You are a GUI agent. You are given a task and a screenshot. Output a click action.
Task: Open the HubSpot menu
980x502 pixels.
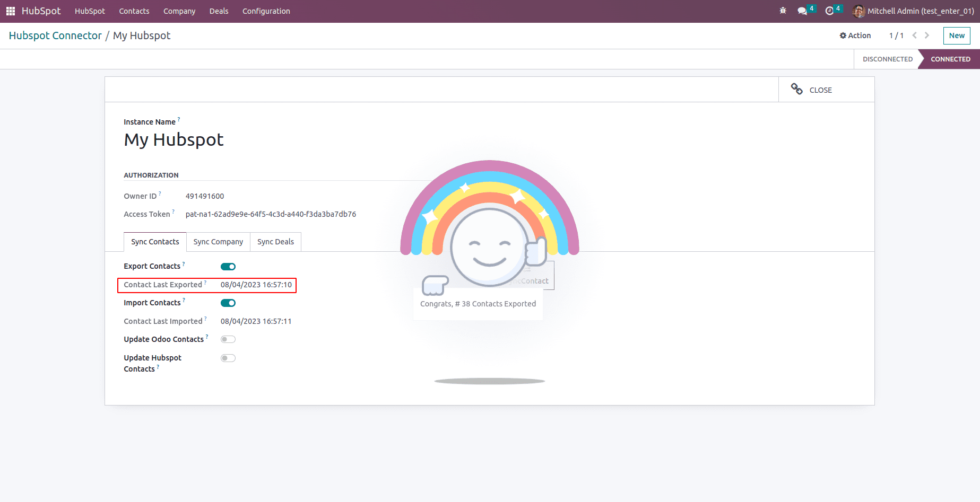pyautogui.click(x=90, y=11)
